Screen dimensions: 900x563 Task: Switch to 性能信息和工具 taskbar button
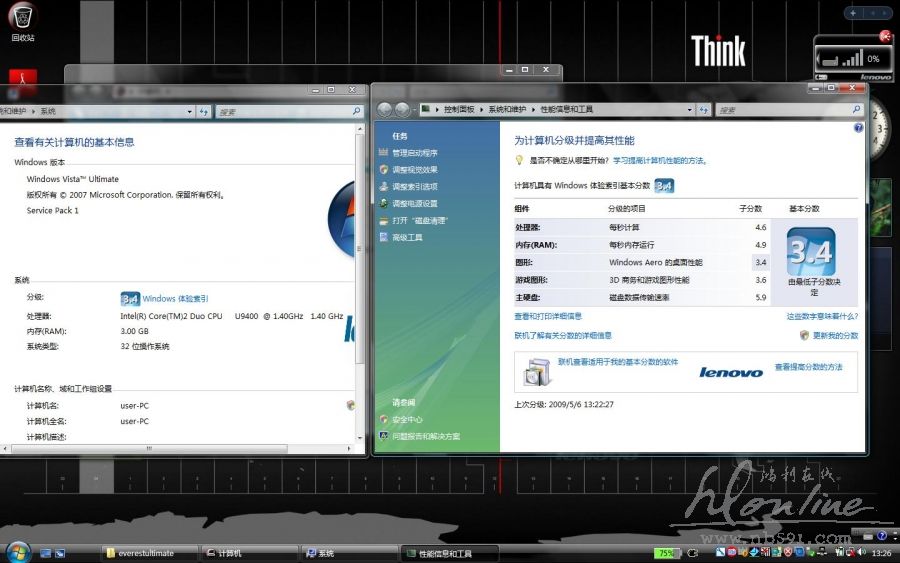click(x=451, y=553)
